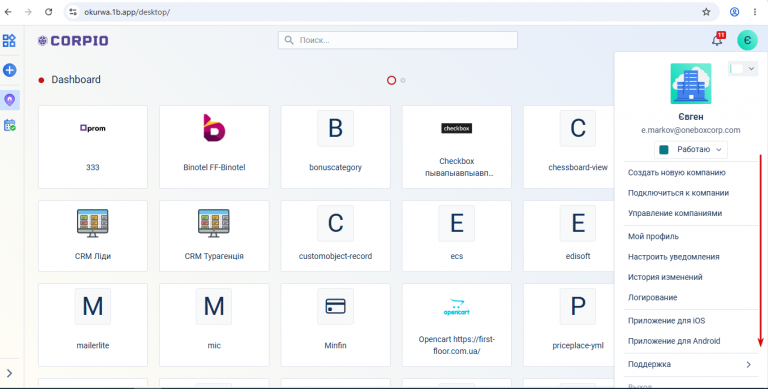The width and height of the screenshot is (768, 389).
Task: Open the mailerlite tile
Action: pyautogui.click(x=93, y=325)
